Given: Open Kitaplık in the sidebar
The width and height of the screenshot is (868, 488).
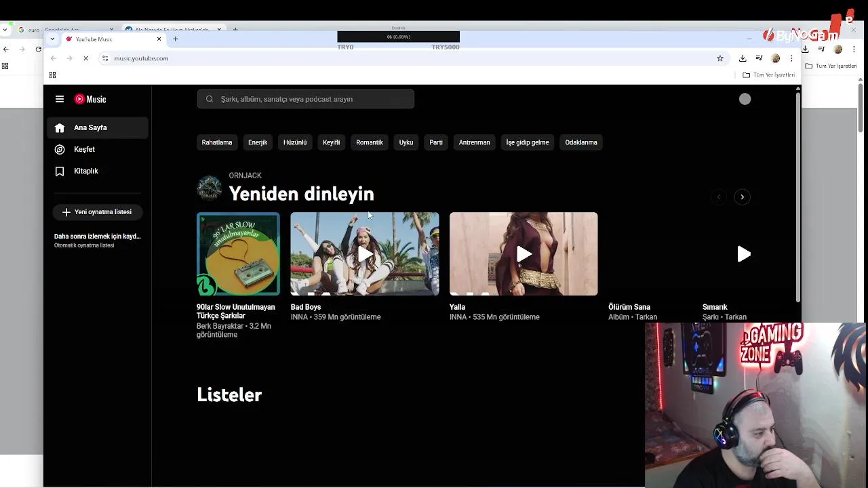Looking at the screenshot, I should point(98,171).
